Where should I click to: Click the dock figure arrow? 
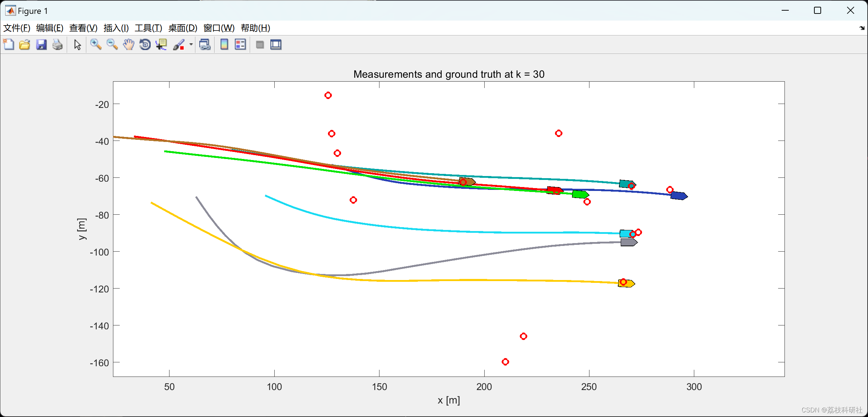862,28
